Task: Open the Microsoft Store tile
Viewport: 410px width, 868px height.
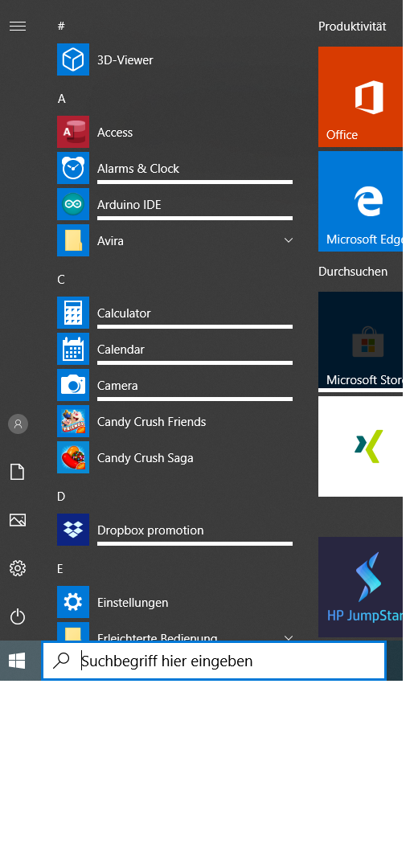Action: tap(360, 341)
